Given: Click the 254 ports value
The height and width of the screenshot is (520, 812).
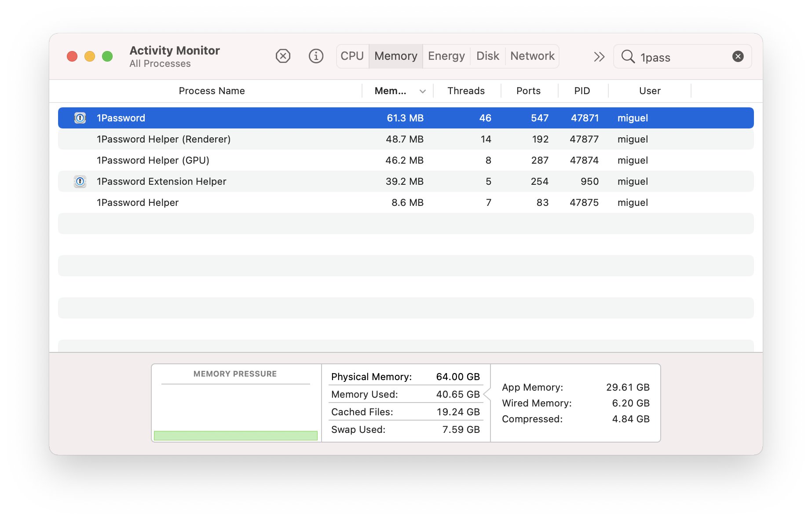Looking at the screenshot, I should [x=540, y=181].
